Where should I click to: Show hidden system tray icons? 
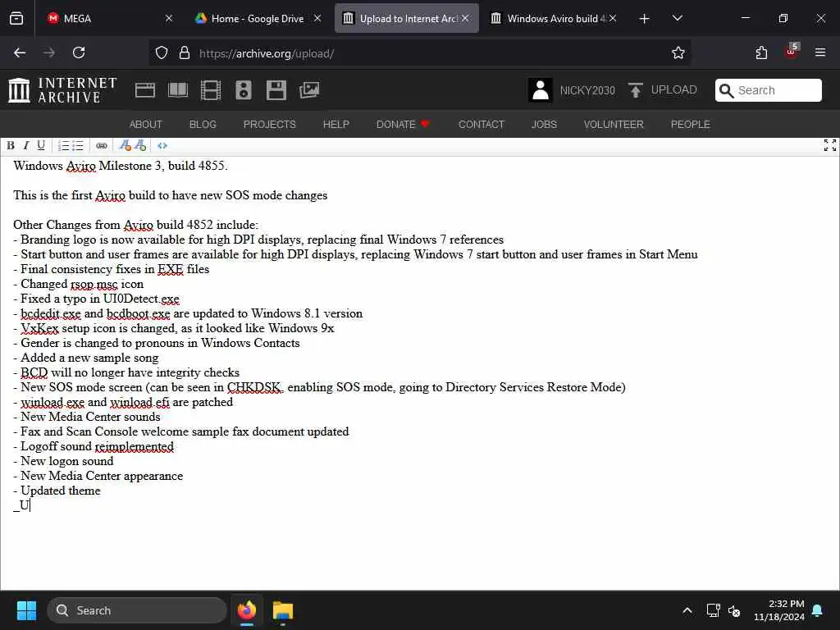click(687, 610)
